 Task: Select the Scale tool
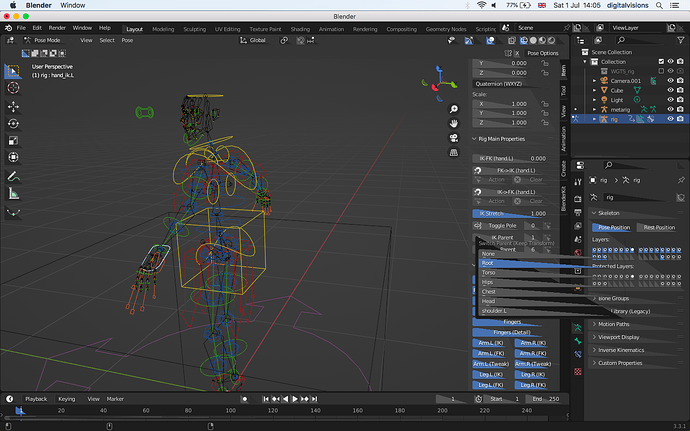point(13,141)
